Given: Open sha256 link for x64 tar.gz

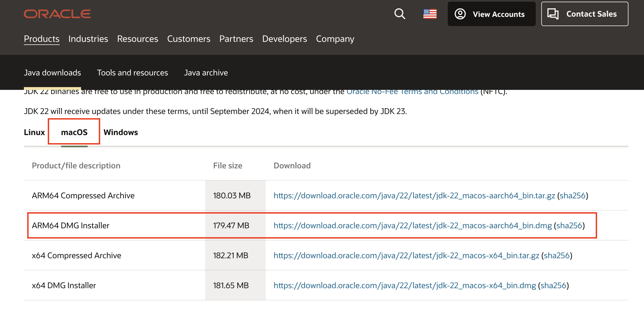Looking at the screenshot, I should click(557, 255).
